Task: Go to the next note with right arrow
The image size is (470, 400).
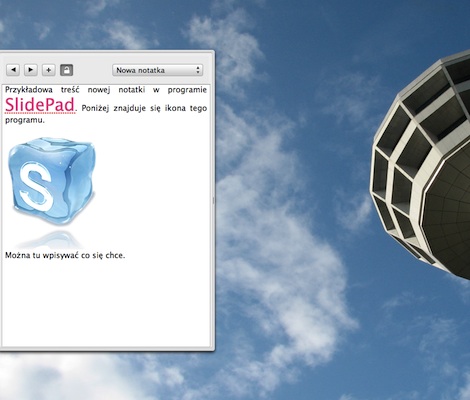Action: tap(31, 70)
